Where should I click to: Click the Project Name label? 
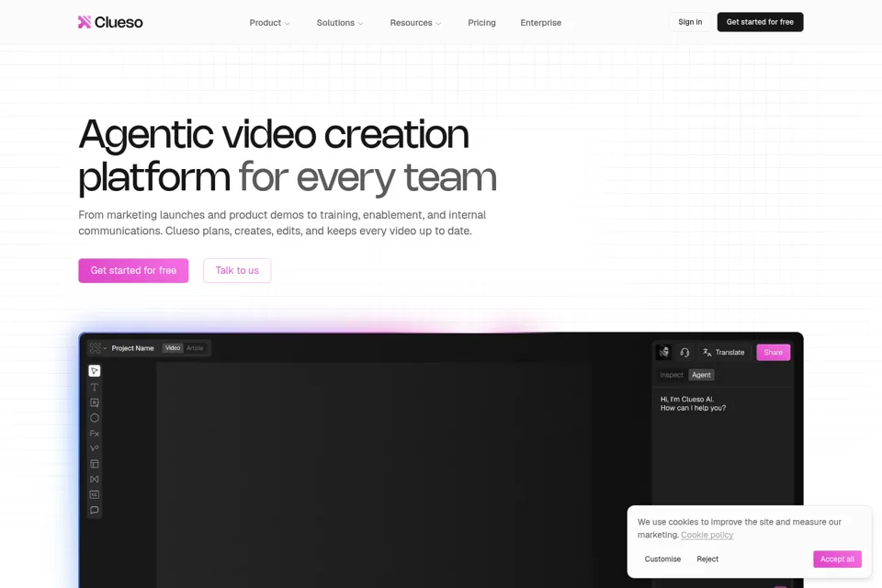[132, 348]
